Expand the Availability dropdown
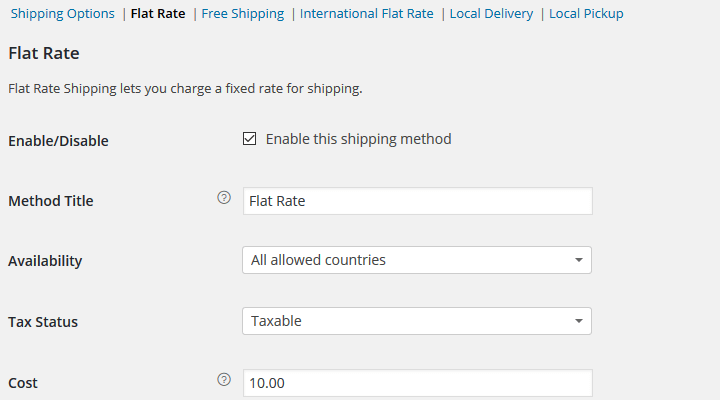Image resolution: width=720 pixels, height=400 pixels. pos(416,260)
